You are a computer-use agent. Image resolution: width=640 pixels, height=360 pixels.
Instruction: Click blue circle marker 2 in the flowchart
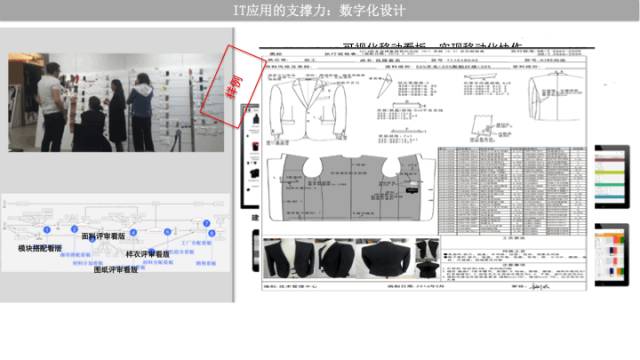click(x=74, y=229)
